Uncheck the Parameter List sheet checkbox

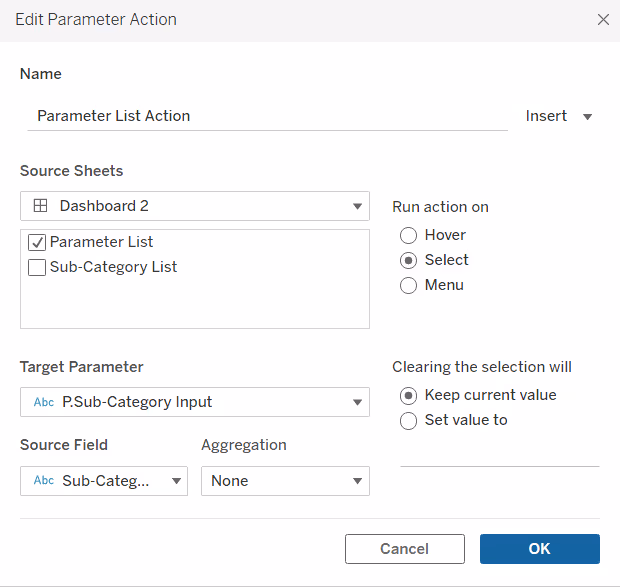pyautogui.click(x=37, y=242)
